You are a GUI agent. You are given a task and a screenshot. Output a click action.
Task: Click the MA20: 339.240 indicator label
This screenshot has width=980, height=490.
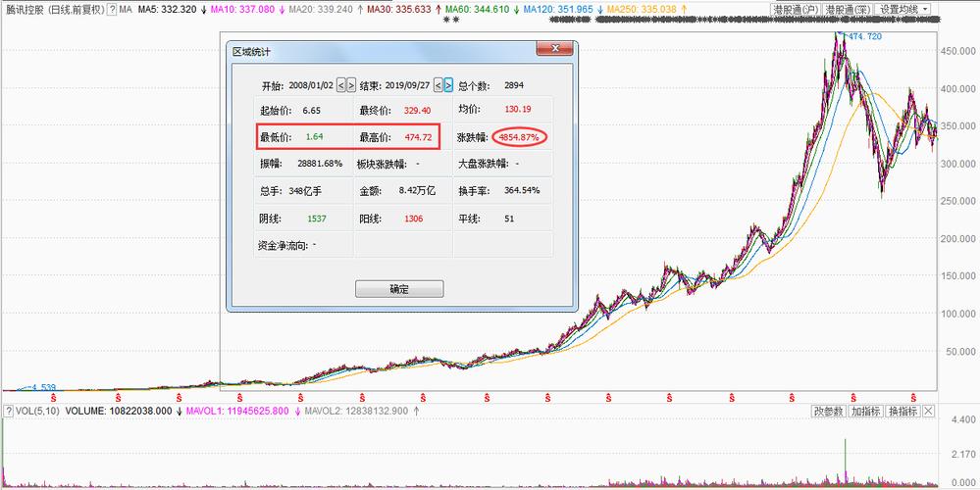[320, 10]
